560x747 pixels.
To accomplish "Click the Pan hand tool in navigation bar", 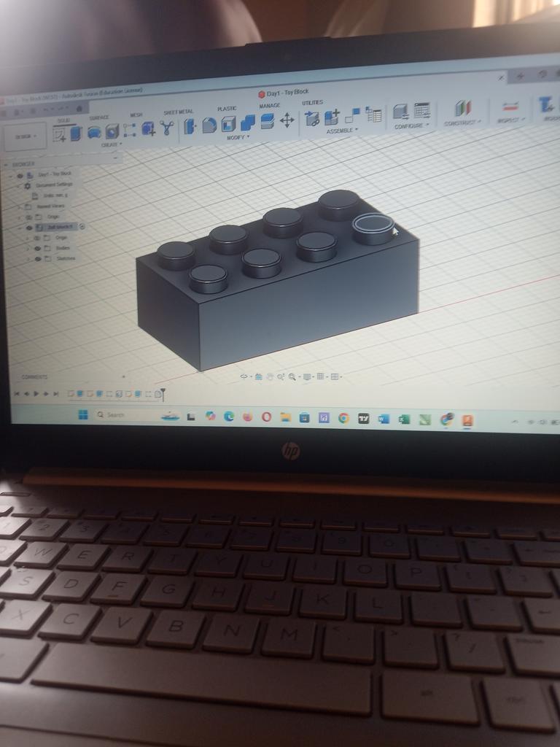I will pos(270,377).
